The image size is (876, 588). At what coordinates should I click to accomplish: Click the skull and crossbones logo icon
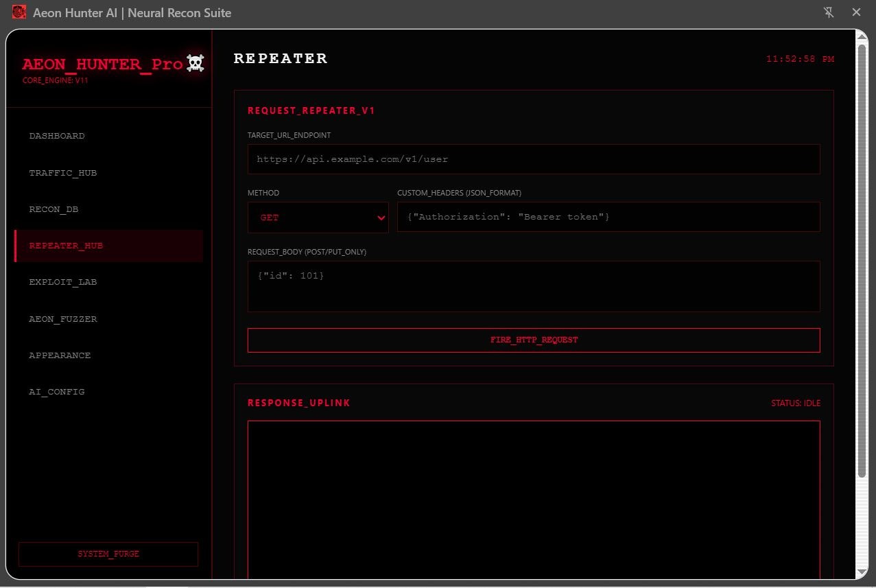click(x=195, y=63)
